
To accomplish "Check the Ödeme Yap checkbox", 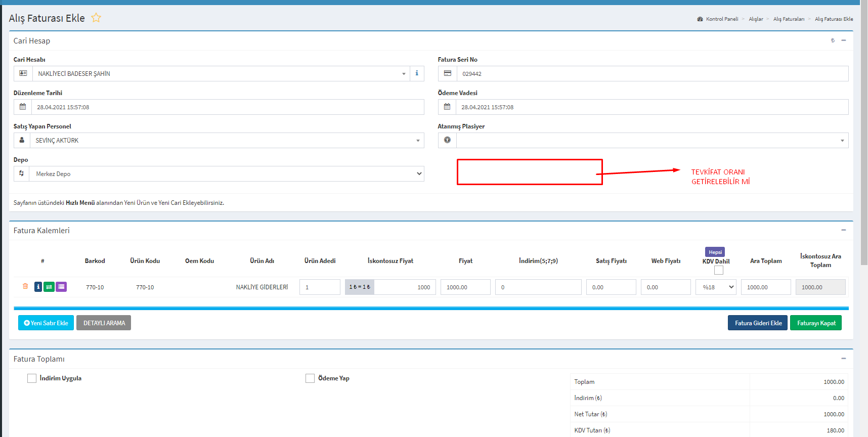I will click(x=310, y=378).
